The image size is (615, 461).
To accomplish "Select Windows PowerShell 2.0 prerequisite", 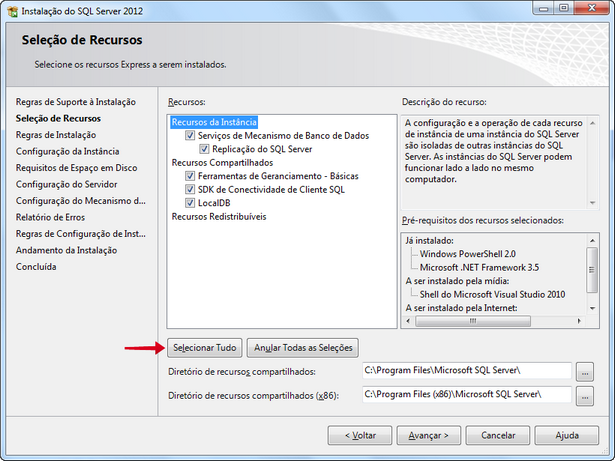I will point(468,254).
